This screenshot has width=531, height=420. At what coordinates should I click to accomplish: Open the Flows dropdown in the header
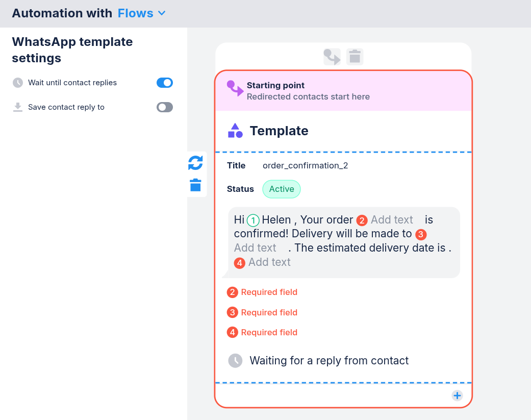coord(142,13)
